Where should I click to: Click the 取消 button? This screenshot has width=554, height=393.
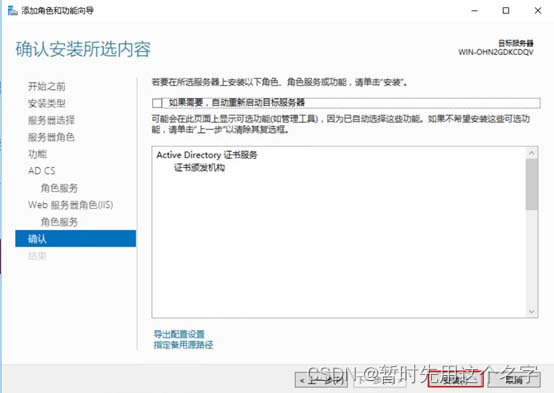[514, 380]
